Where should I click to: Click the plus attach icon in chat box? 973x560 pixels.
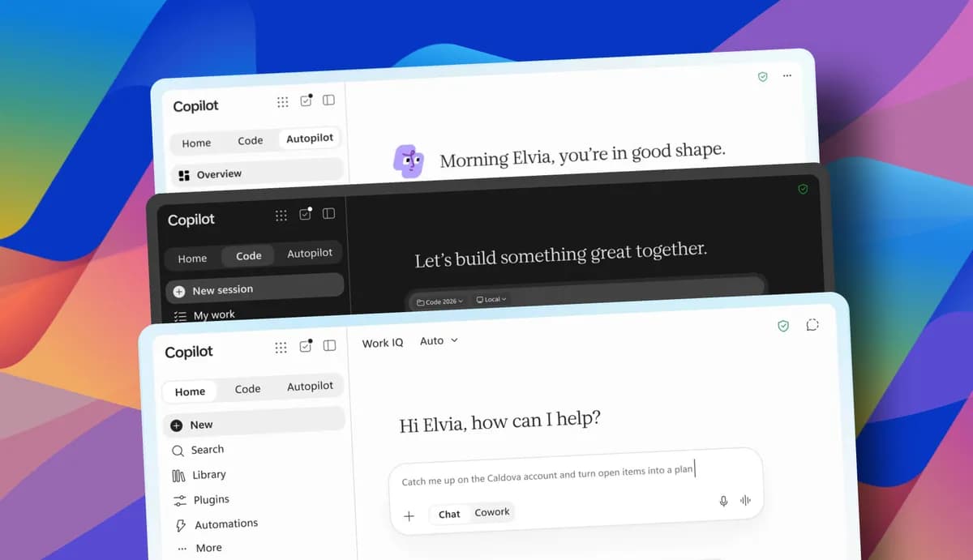pos(409,515)
